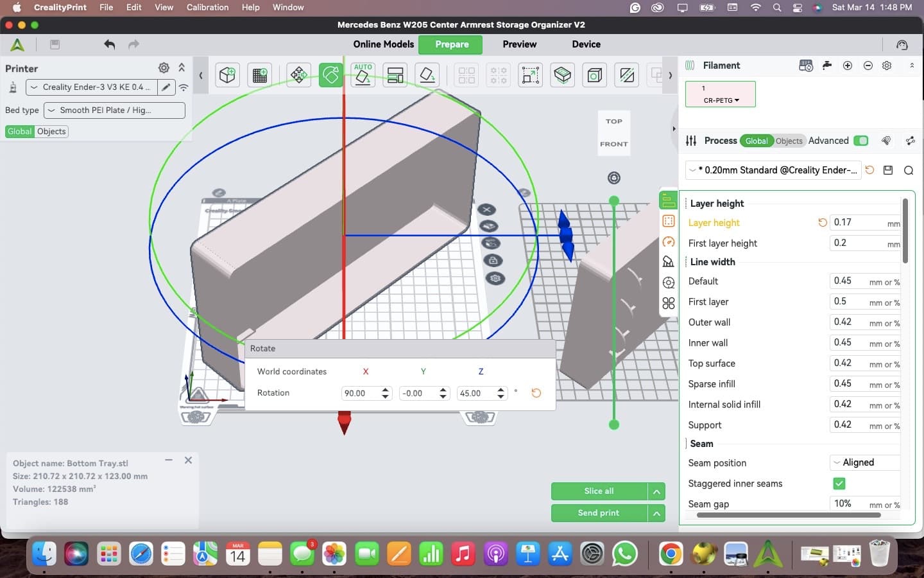Click the Slice all button
This screenshot has width=924, height=578.
point(599,491)
